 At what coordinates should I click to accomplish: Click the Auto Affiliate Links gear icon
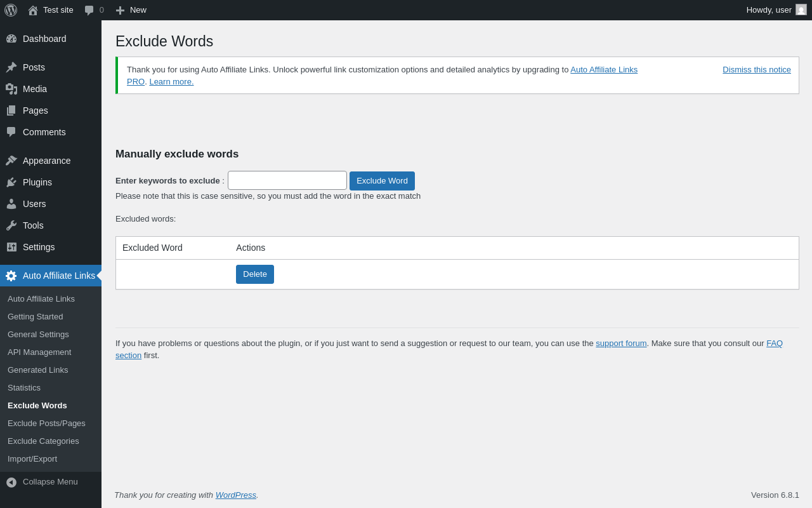[x=11, y=276]
